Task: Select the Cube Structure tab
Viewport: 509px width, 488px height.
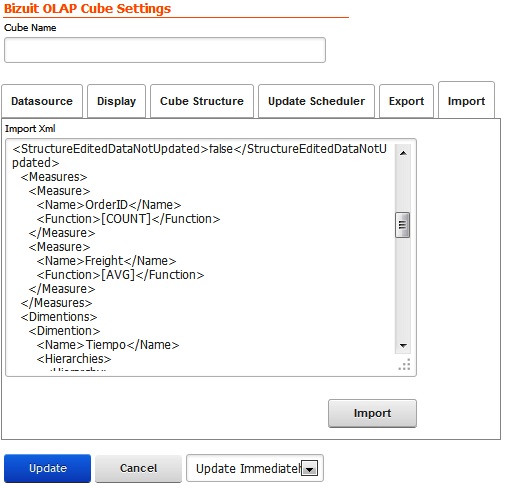Action: pos(202,101)
